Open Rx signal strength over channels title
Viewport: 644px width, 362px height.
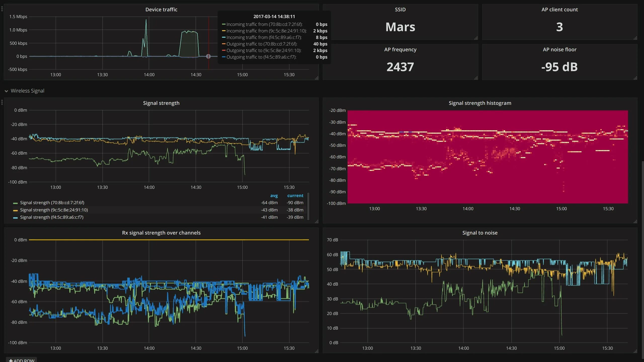tap(161, 233)
